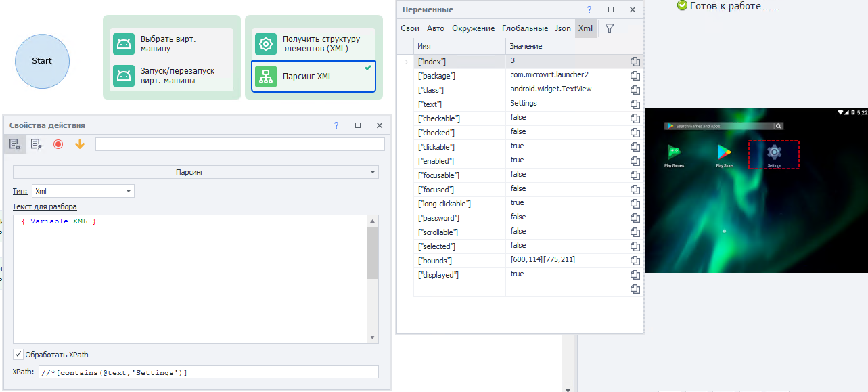Maximize the Переменные window
Image resolution: width=868 pixels, height=392 pixels.
pyautogui.click(x=611, y=9)
